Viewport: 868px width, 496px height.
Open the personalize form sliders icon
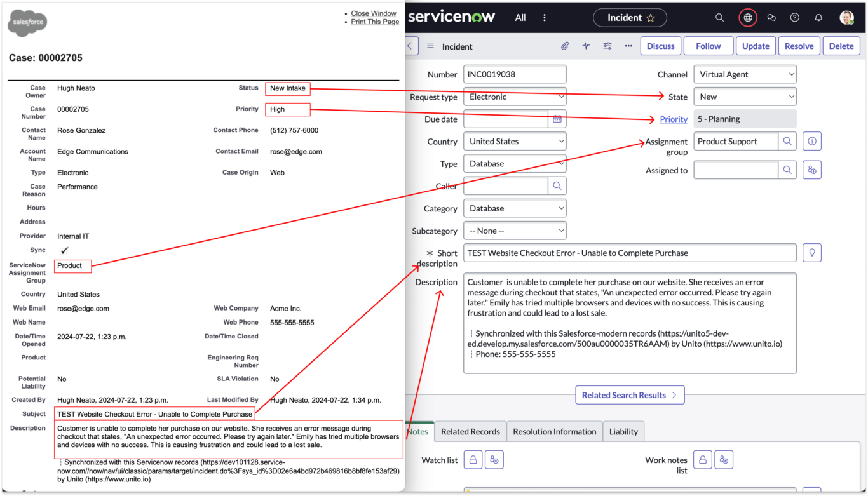tap(607, 46)
